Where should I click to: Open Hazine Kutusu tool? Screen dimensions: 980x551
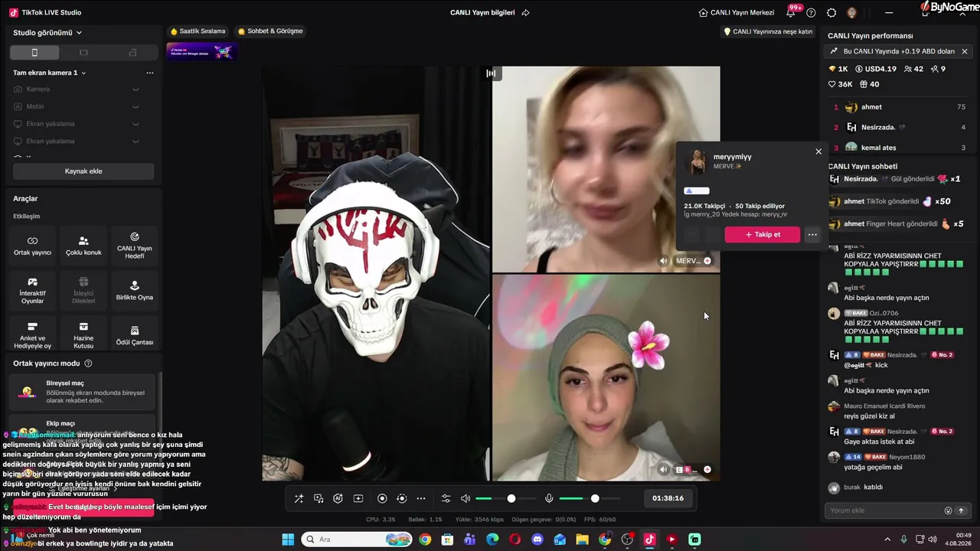[x=83, y=335]
